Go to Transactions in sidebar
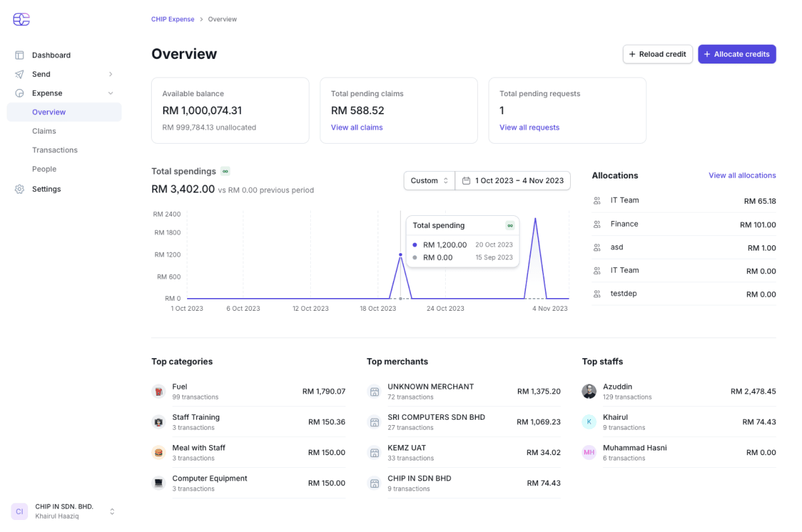 click(x=55, y=150)
